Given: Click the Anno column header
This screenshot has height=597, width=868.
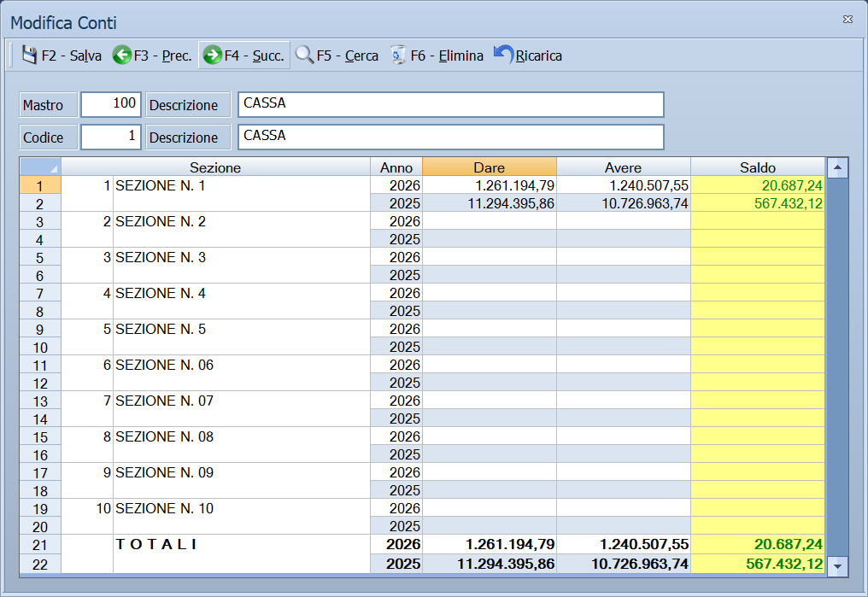Looking at the screenshot, I should click(x=396, y=167).
